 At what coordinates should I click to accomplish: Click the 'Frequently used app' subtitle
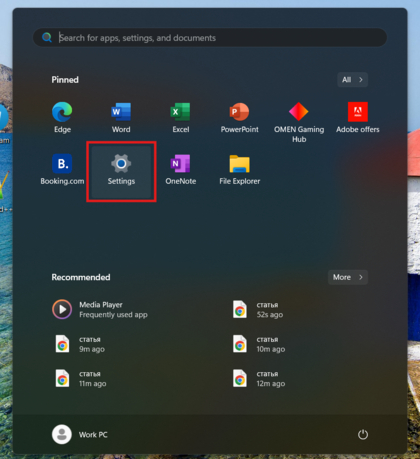(x=113, y=315)
